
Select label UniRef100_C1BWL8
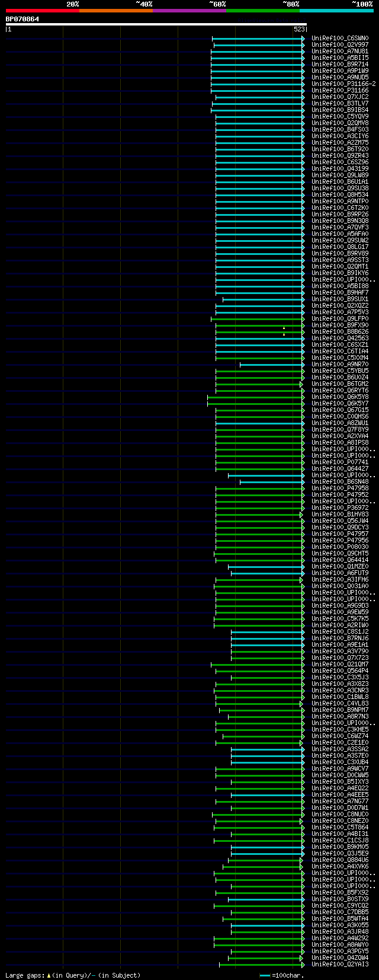coord(340,697)
